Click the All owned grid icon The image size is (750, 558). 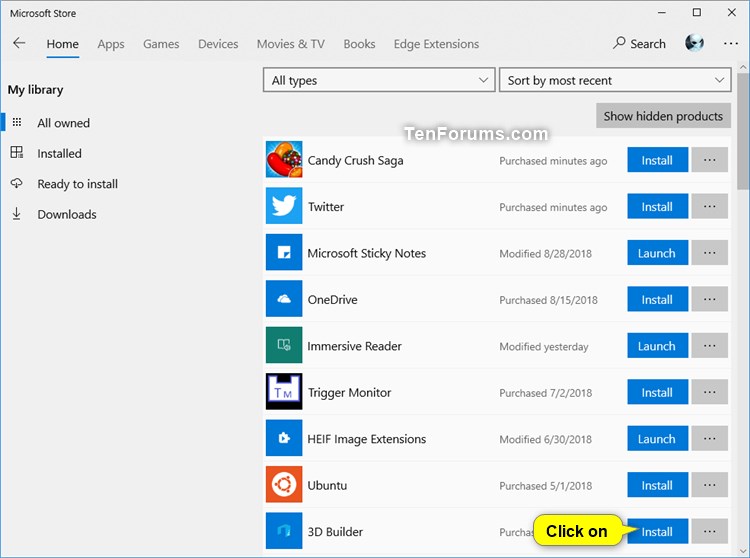click(x=17, y=122)
